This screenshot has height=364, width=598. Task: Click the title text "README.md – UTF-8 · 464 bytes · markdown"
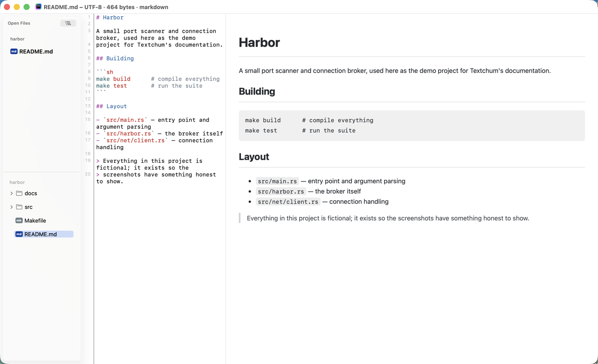coord(106,7)
